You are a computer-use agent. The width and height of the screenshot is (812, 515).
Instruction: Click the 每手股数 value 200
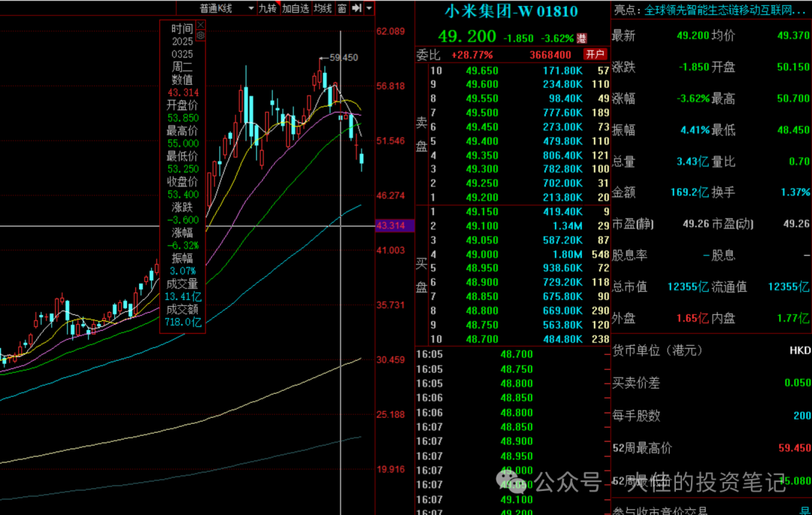(802, 416)
